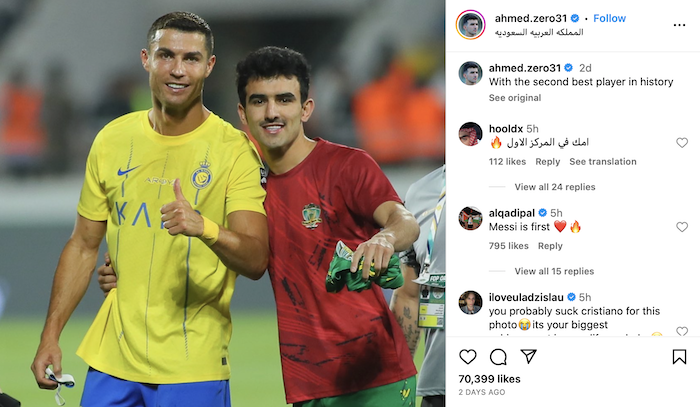Expand View all 15 replies
Viewport: 700px width, 407px height.
(x=554, y=271)
